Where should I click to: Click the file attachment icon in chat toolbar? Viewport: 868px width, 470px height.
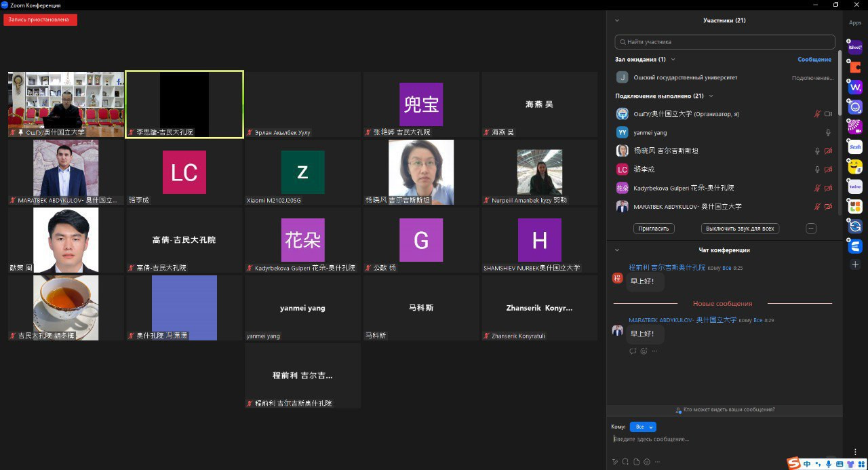click(636, 462)
